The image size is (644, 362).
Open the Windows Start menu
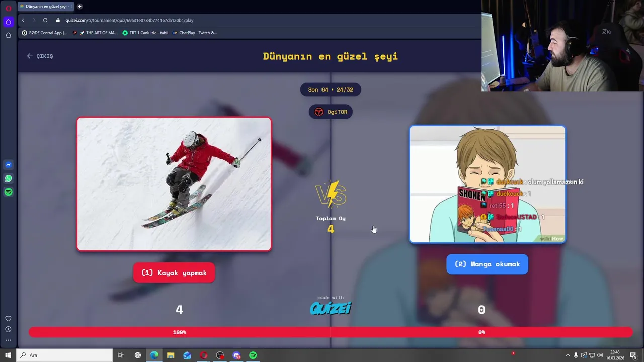[8, 355]
